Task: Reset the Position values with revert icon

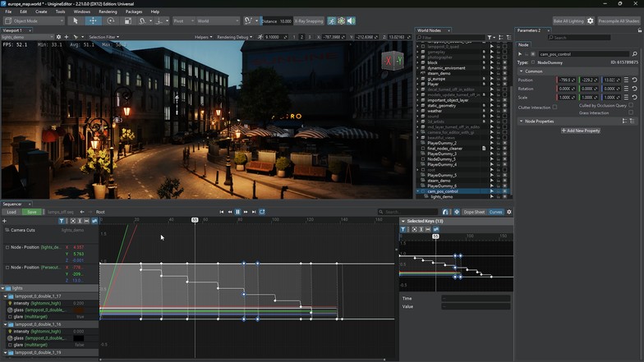Action: [x=634, y=80]
